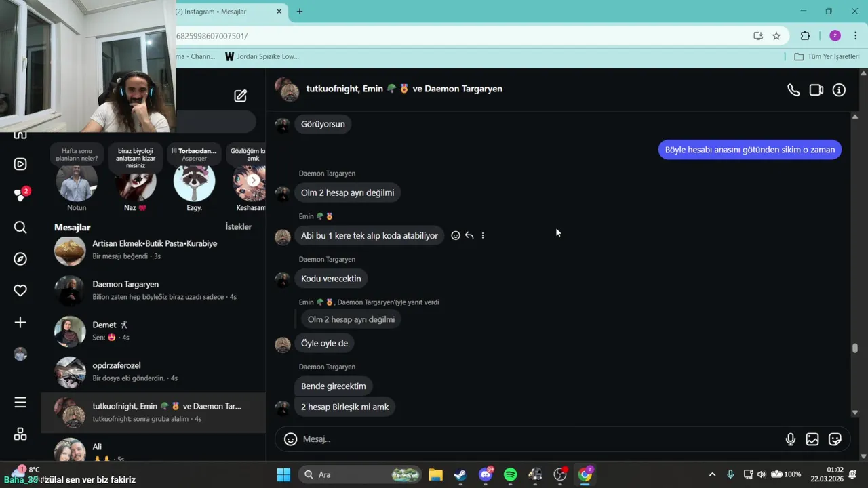Record a voice clip with the microphone

791,439
